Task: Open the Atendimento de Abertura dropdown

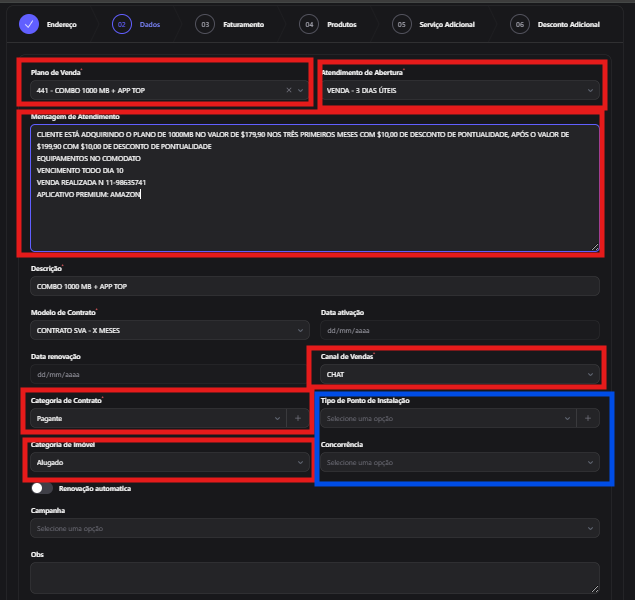Action: [x=460, y=90]
